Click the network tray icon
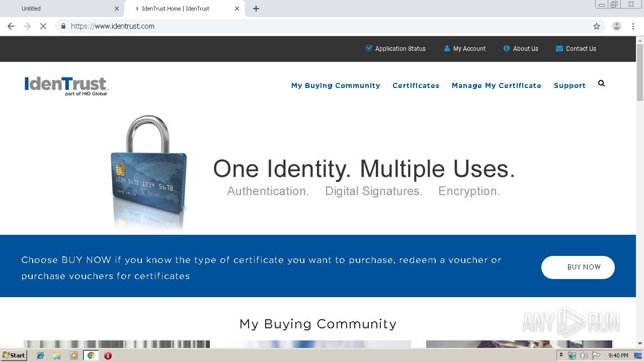The image size is (644, 362). click(x=572, y=355)
